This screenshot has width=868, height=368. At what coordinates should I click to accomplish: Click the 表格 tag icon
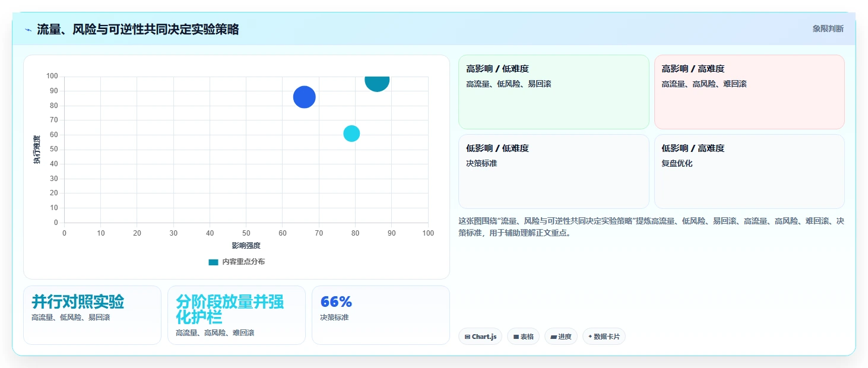tap(516, 337)
